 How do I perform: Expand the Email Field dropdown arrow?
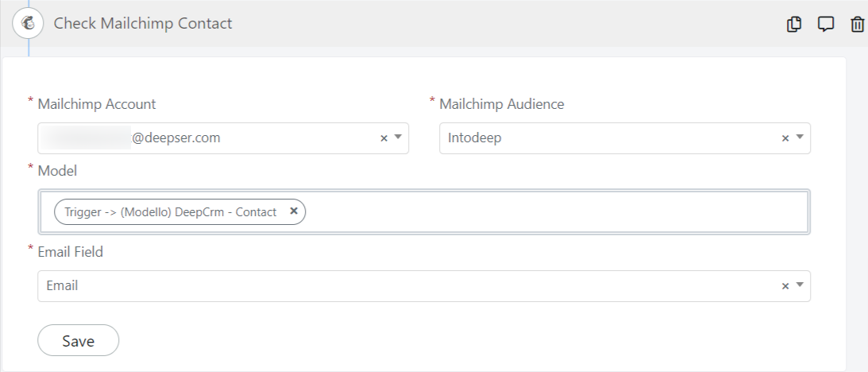pos(800,285)
